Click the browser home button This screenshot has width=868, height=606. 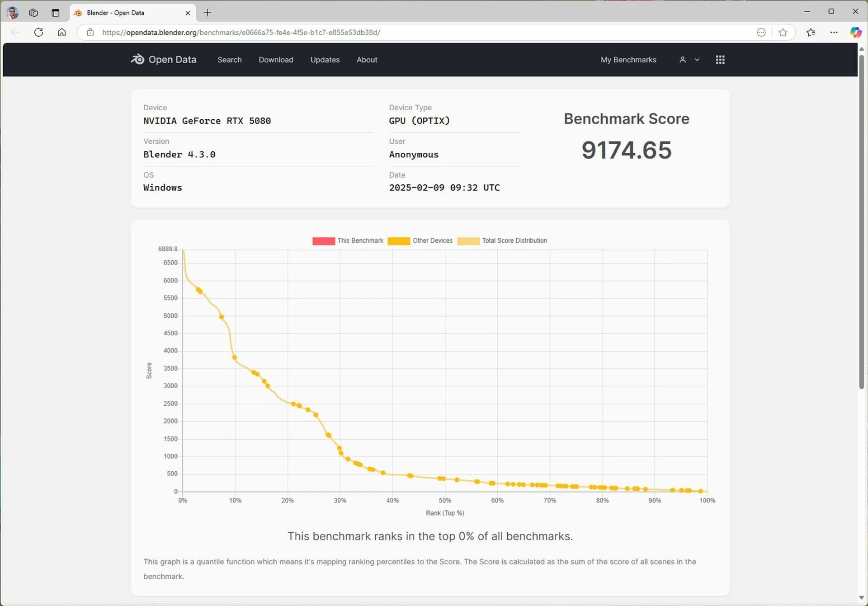(x=61, y=33)
